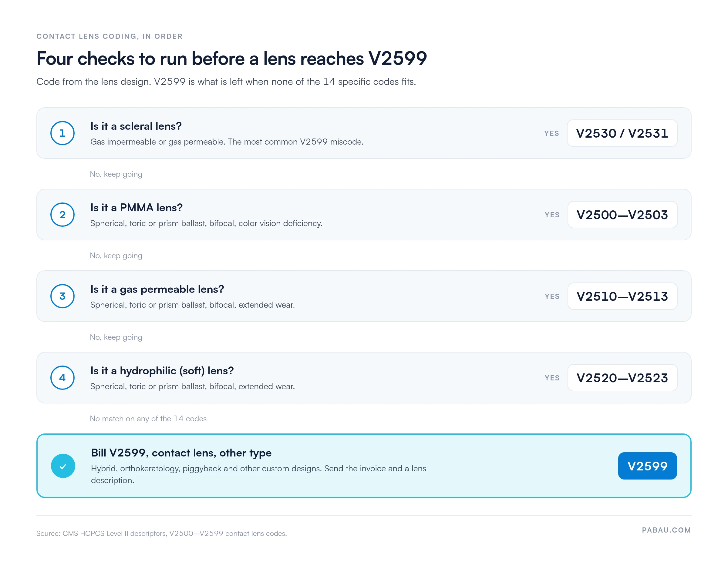Viewport: 728px width, 565px height.
Task: Click 'Is it a hydrophilic (soft) lens?' heading
Action: (x=162, y=371)
